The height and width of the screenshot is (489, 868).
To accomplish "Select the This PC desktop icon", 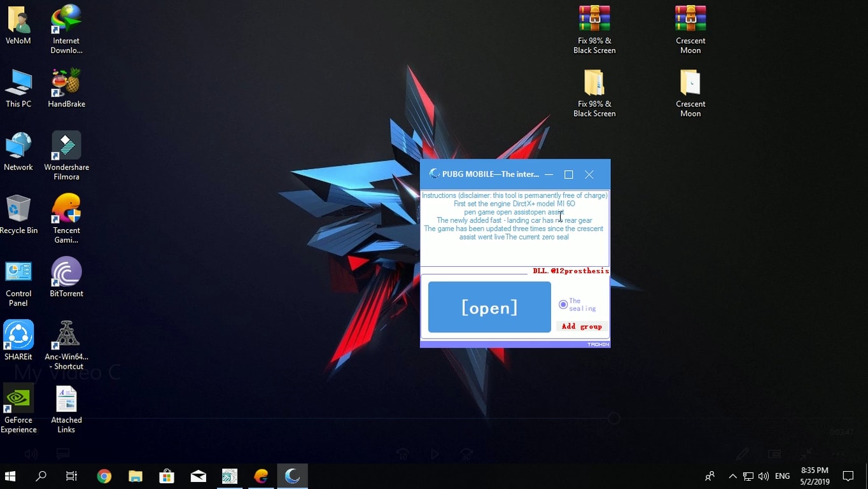I will pos(18,88).
